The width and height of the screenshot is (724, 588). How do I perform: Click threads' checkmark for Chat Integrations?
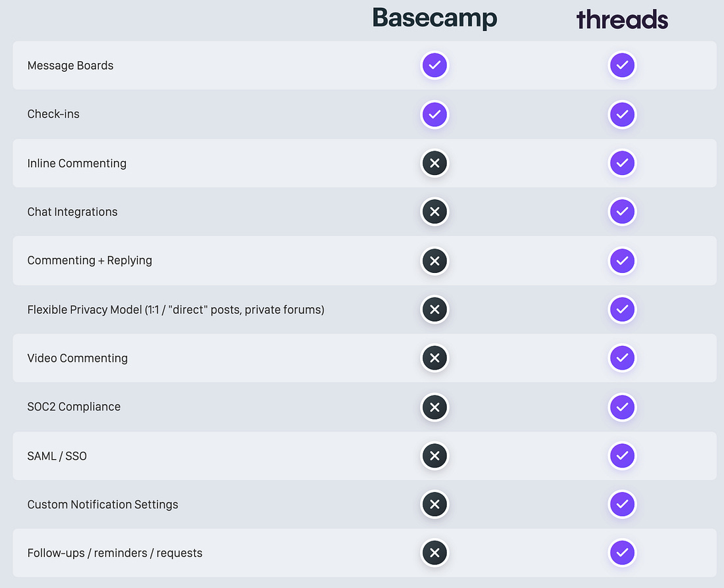coord(622,211)
